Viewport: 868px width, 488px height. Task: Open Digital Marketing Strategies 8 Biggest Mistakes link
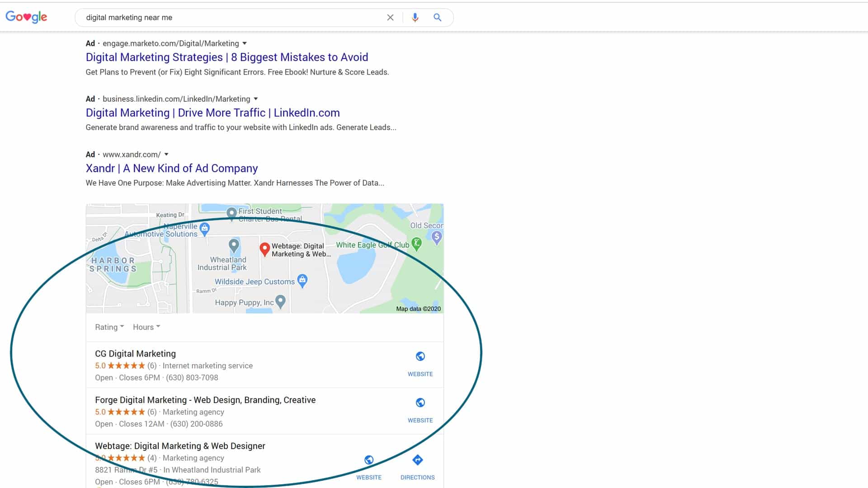tap(227, 57)
